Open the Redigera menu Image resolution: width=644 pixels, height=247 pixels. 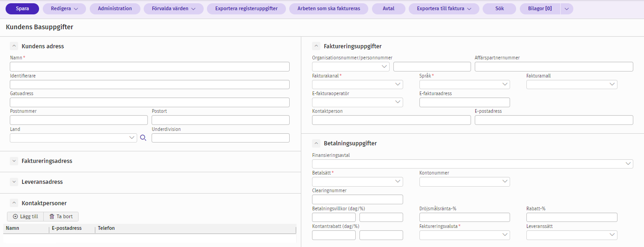(65, 8)
